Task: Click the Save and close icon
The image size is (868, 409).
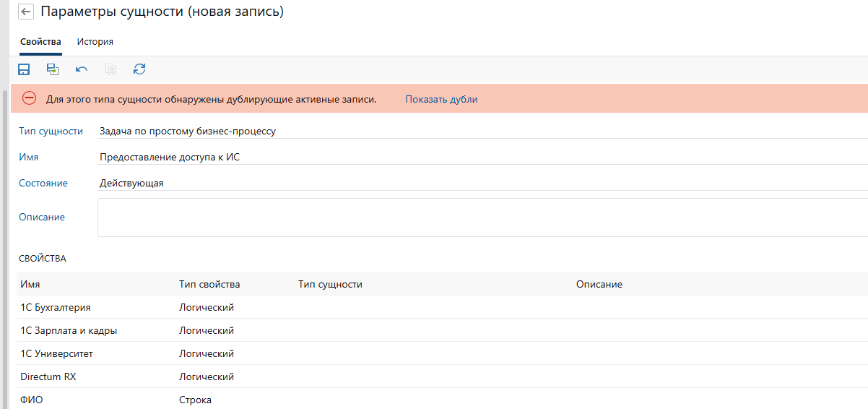Action: point(53,69)
